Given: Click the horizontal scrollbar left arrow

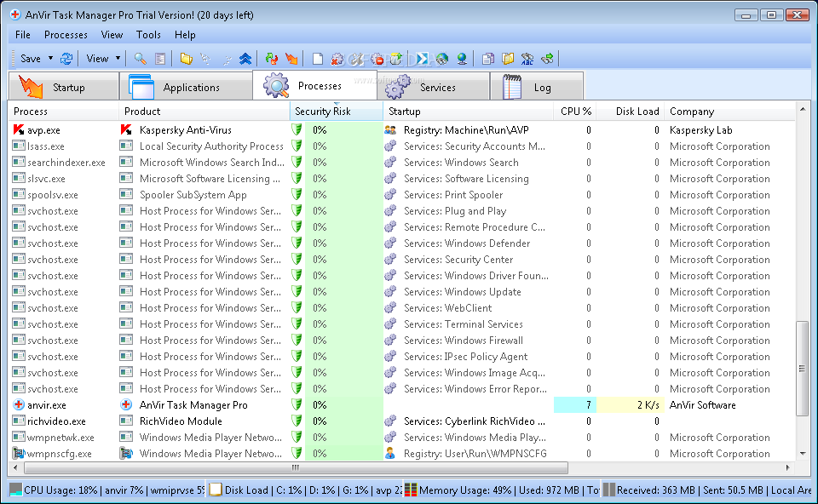Looking at the screenshot, I should [x=15, y=467].
